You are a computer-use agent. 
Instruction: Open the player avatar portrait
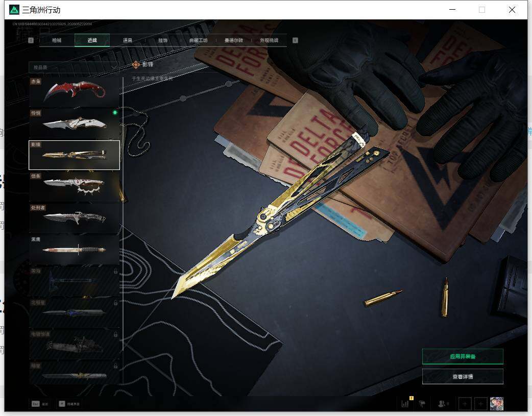coord(496,404)
